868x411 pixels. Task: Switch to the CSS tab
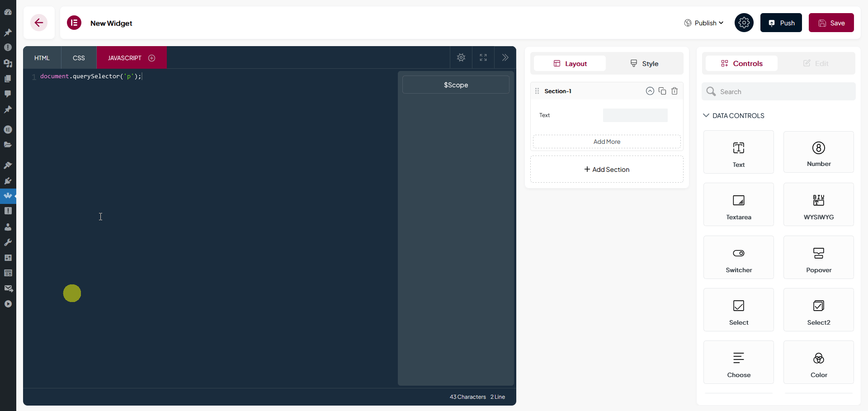79,57
